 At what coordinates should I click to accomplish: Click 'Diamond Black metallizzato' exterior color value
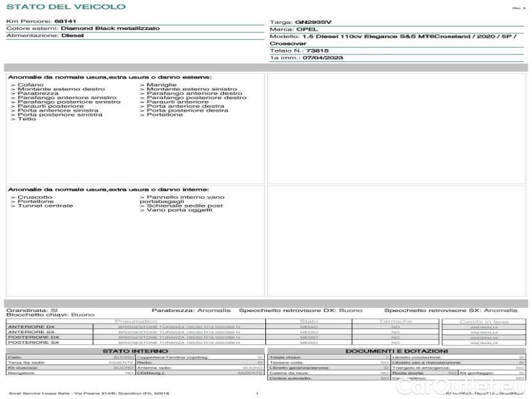tap(110, 29)
